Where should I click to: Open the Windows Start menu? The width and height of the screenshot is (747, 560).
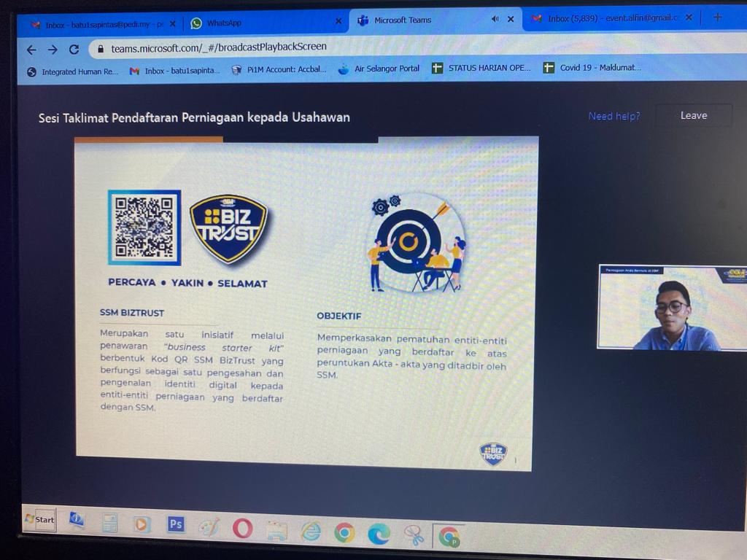[40, 519]
